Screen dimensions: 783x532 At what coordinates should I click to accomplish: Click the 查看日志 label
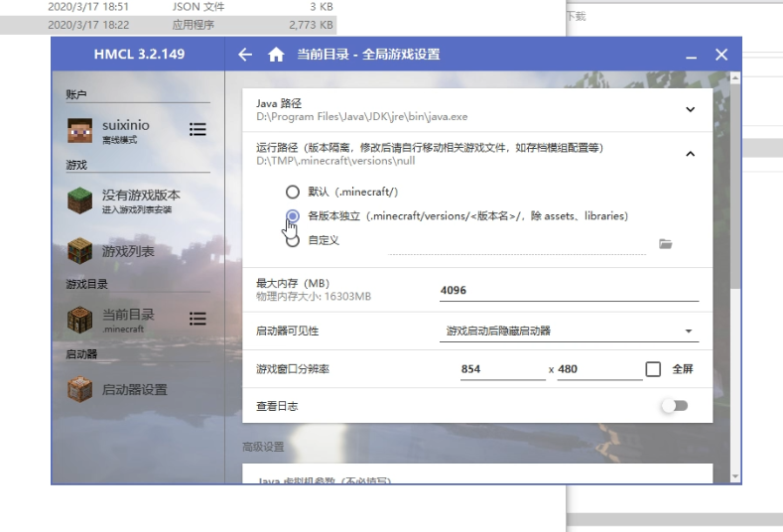pyautogui.click(x=277, y=406)
